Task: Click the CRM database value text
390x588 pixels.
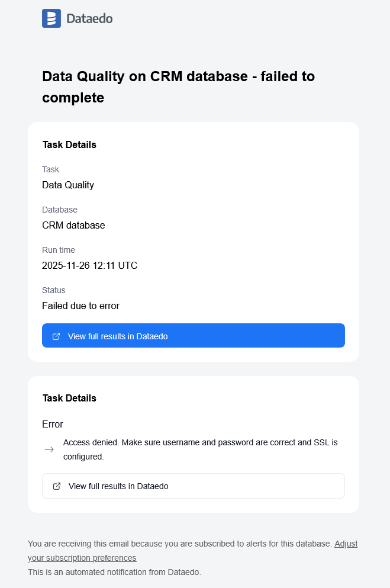Action: (73, 225)
